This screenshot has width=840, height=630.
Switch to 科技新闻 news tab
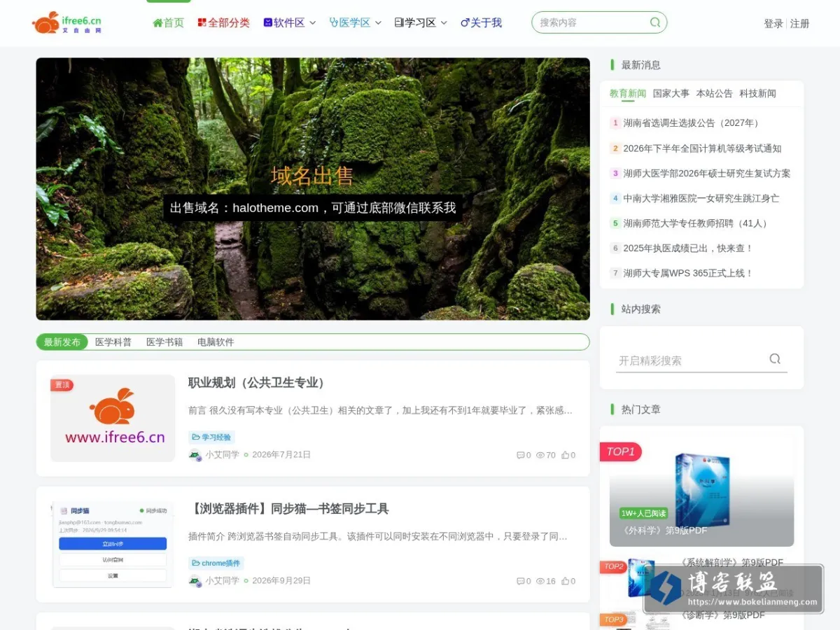(x=757, y=93)
